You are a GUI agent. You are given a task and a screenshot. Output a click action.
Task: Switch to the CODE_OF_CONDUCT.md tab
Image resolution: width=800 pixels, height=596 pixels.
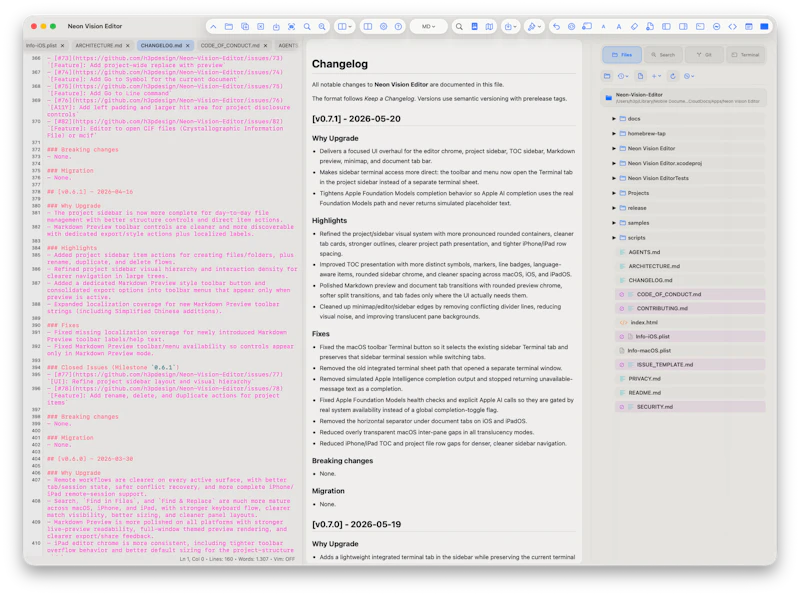230,45
